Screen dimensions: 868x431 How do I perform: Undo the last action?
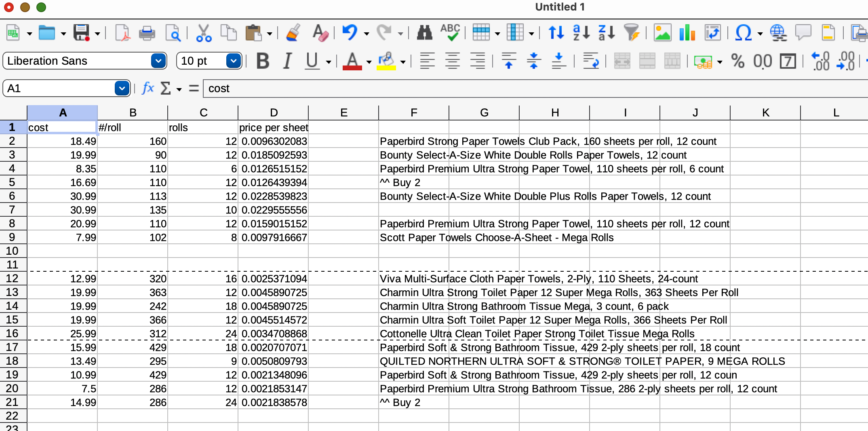click(350, 33)
